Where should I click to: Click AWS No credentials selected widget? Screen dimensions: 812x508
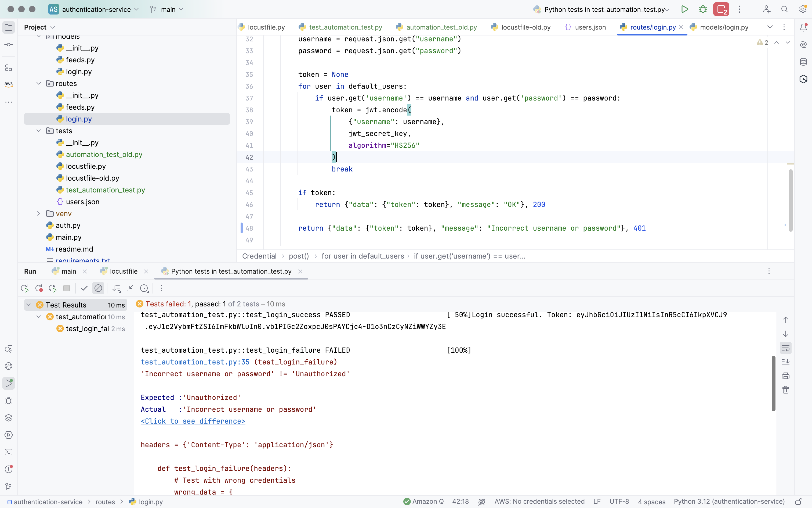[x=539, y=502]
